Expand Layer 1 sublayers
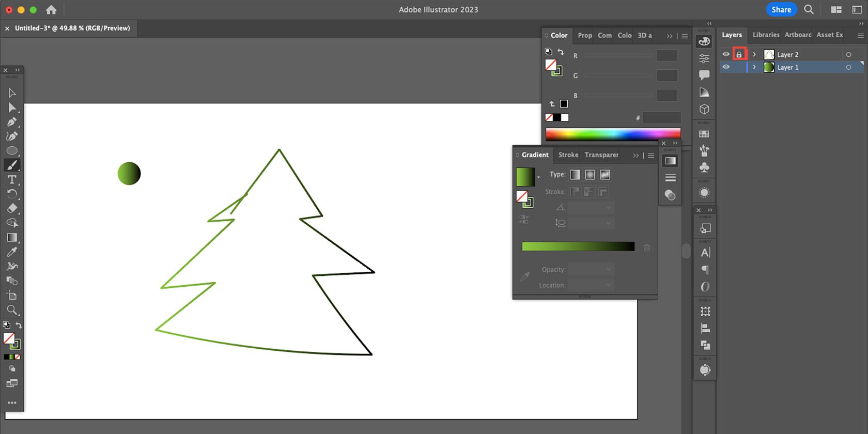The width and height of the screenshot is (868, 434). point(754,67)
